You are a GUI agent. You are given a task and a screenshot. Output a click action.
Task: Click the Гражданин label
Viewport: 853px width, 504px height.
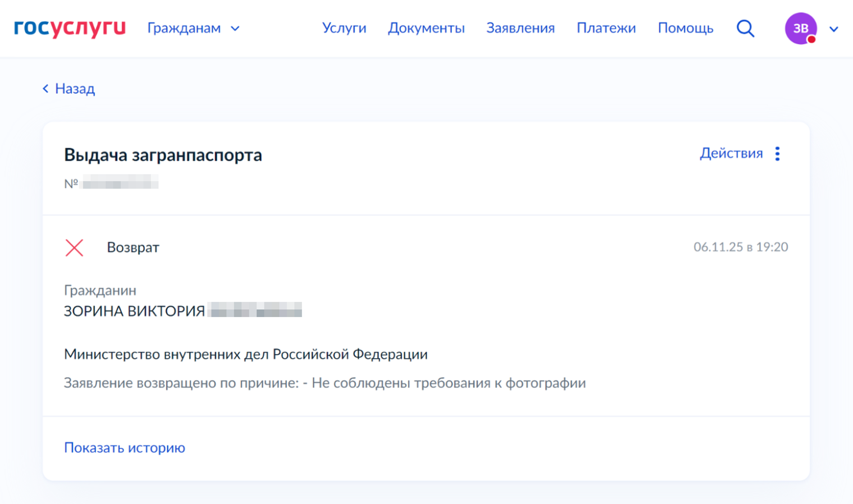[x=100, y=291]
